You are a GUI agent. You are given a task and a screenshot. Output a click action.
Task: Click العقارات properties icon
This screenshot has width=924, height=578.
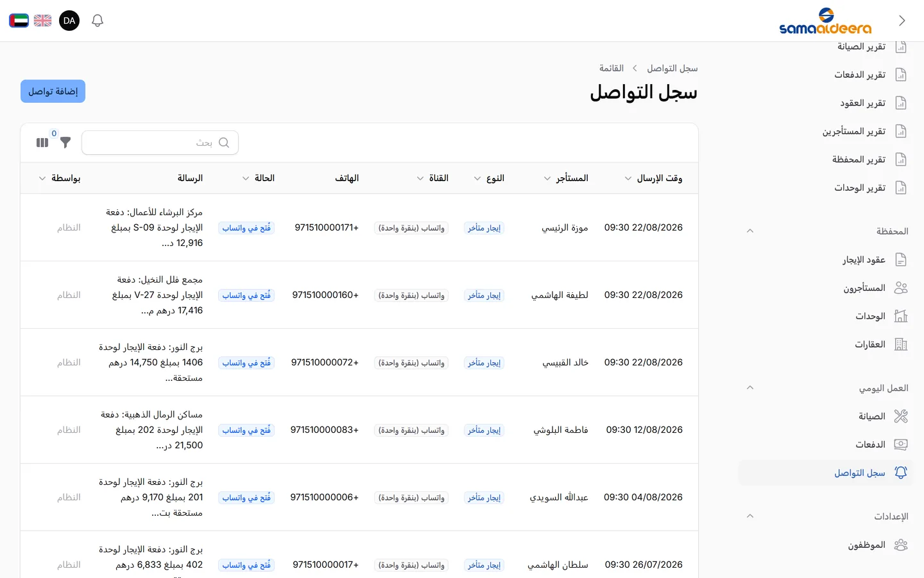click(x=901, y=344)
